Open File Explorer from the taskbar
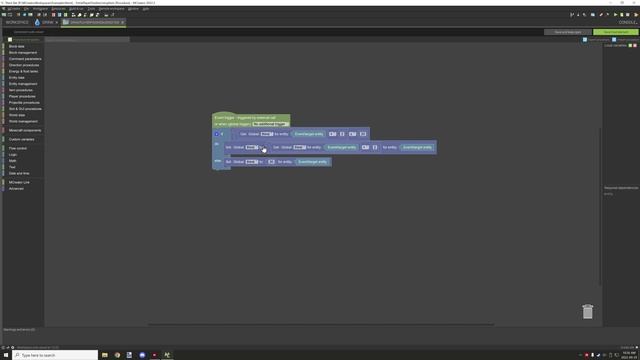 click(105, 355)
